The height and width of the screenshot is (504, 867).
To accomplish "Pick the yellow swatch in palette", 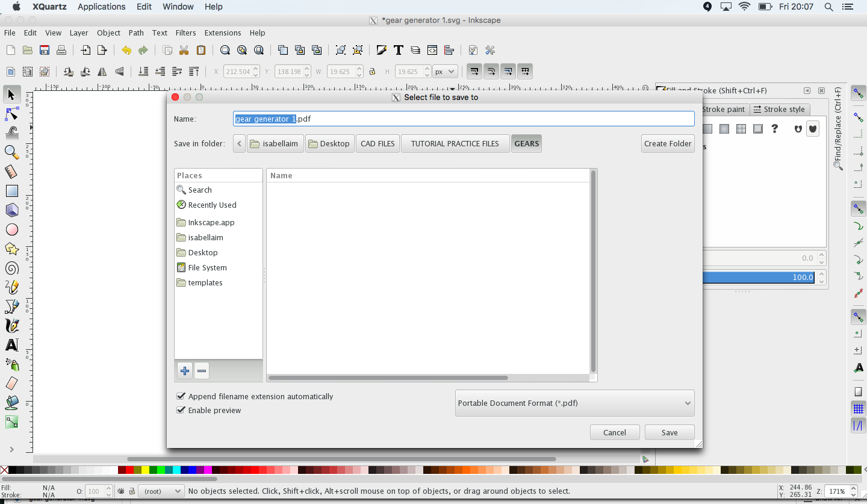I will click(x=145, y=470).
